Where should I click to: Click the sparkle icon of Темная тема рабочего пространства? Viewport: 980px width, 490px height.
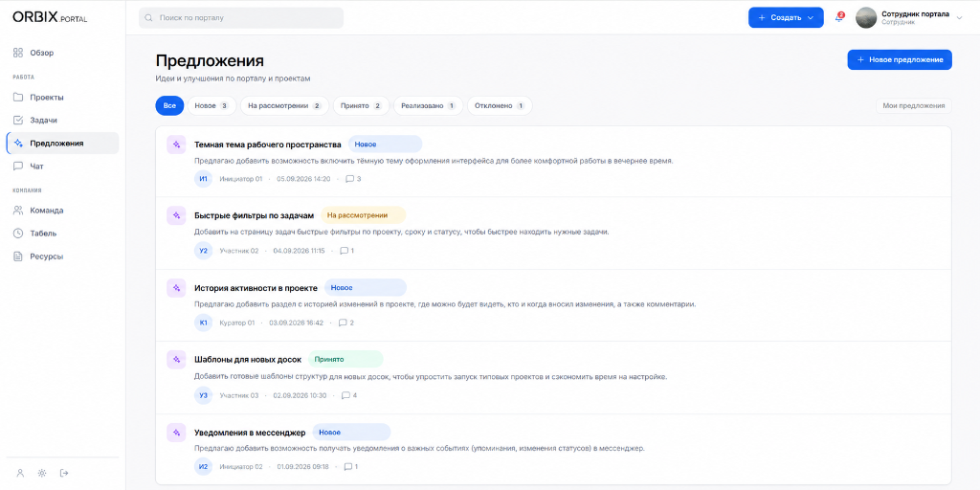pos(176,145)
